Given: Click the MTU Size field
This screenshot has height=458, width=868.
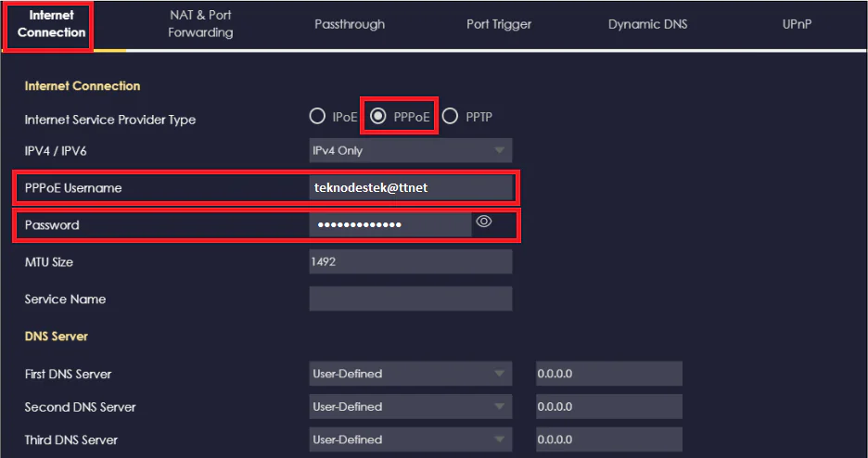Looking at the screenshot, I should pyautogui.click(x=410, y=262).
